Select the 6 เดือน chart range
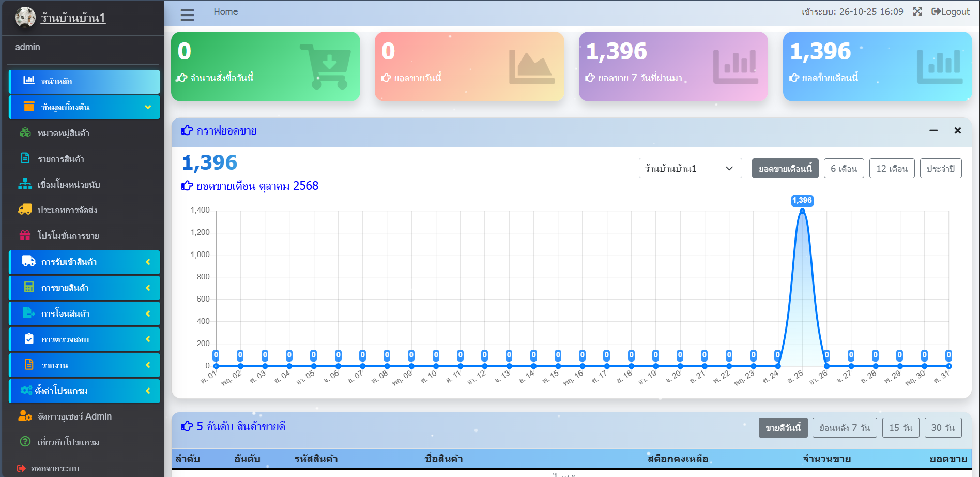The width and height of the screenshot is (980, 477). (x=844, y=169)
